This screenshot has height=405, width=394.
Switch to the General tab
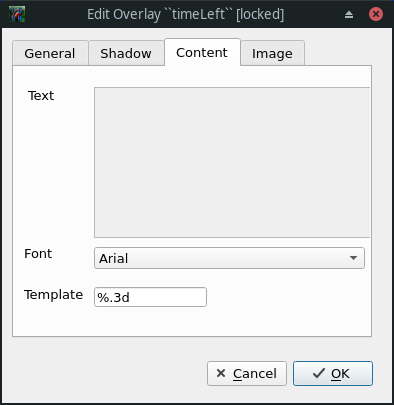click(x=50, y=53)
